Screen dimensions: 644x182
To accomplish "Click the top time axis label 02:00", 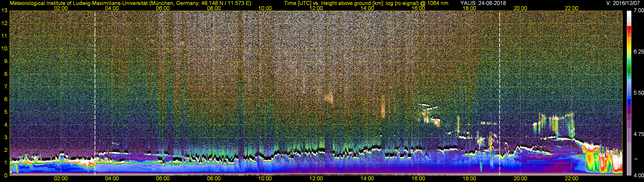I will point(61,8).
